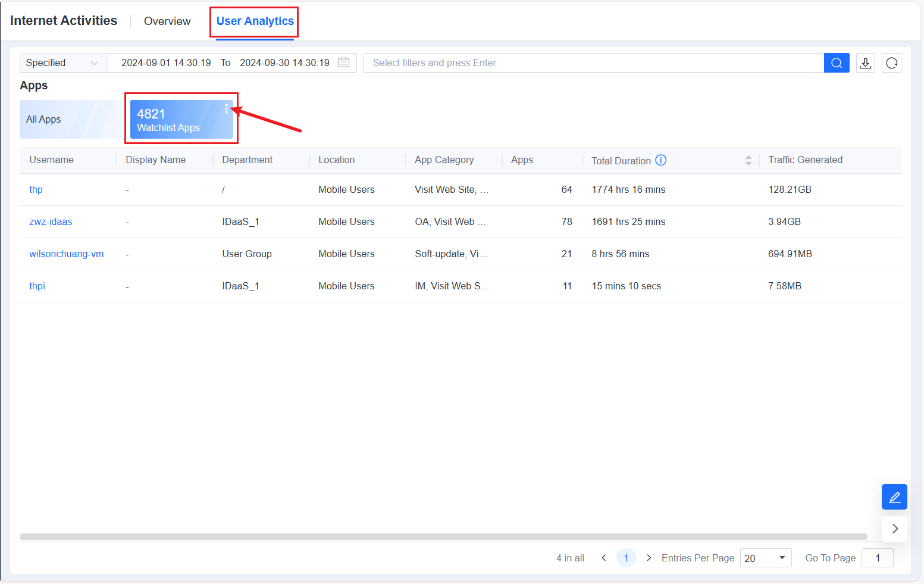Click the filter search input field
This screenshot has height=584, width=924.
593,63
